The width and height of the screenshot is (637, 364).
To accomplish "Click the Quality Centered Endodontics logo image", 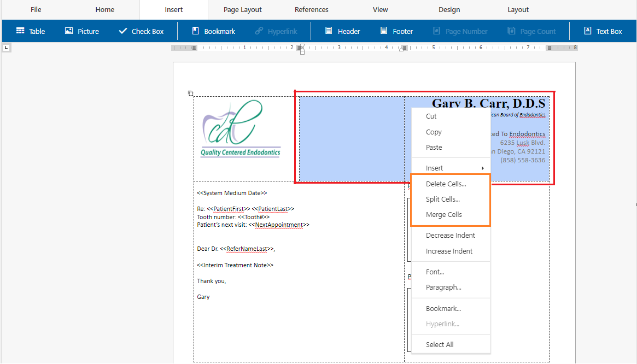I will click(240, 128).
